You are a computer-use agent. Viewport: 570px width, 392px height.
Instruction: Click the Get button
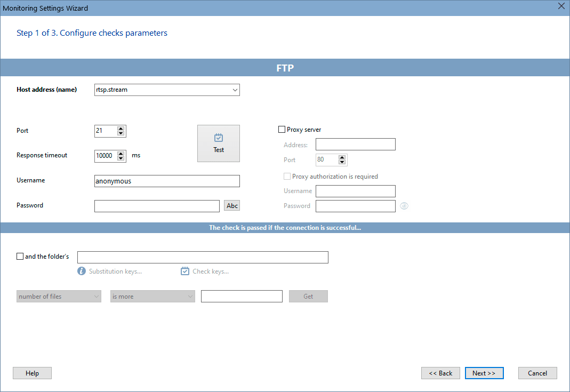(x=308, y=296)
